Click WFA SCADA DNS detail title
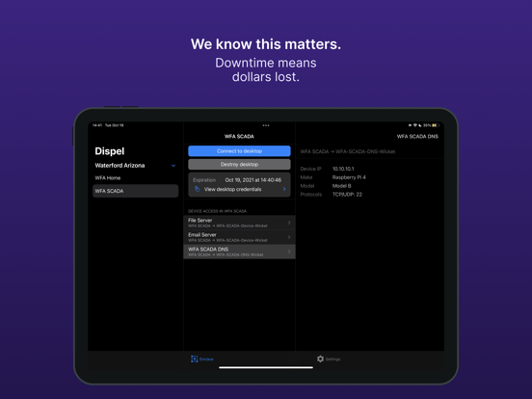This screenshot has height=399, width=532. [x=417, y=137]
